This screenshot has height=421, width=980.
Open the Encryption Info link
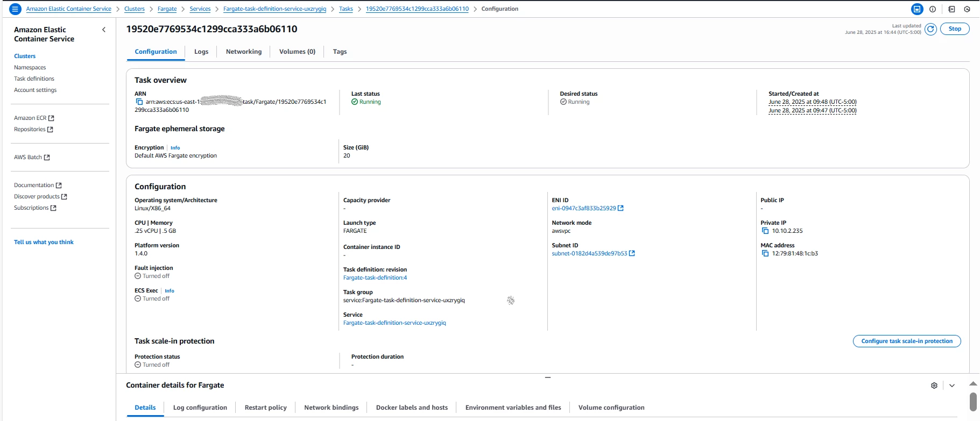point(175,148)
